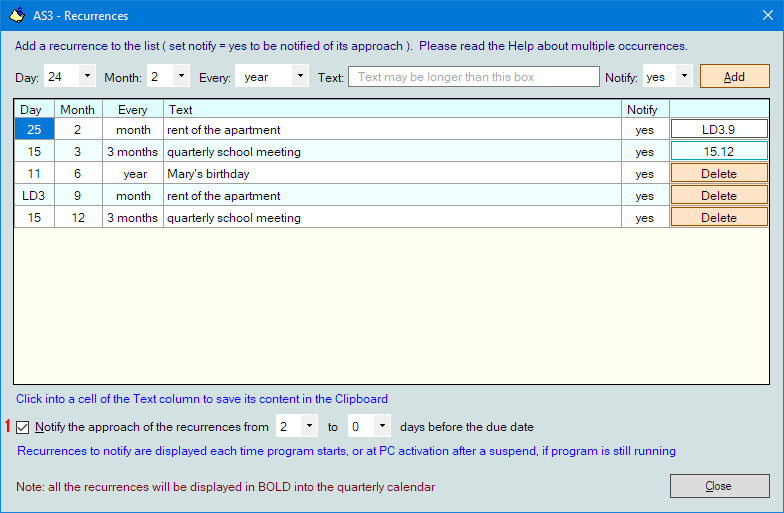
Task: Delete the 15/12 quarterly school meeting row
Action: coord(719,218)
